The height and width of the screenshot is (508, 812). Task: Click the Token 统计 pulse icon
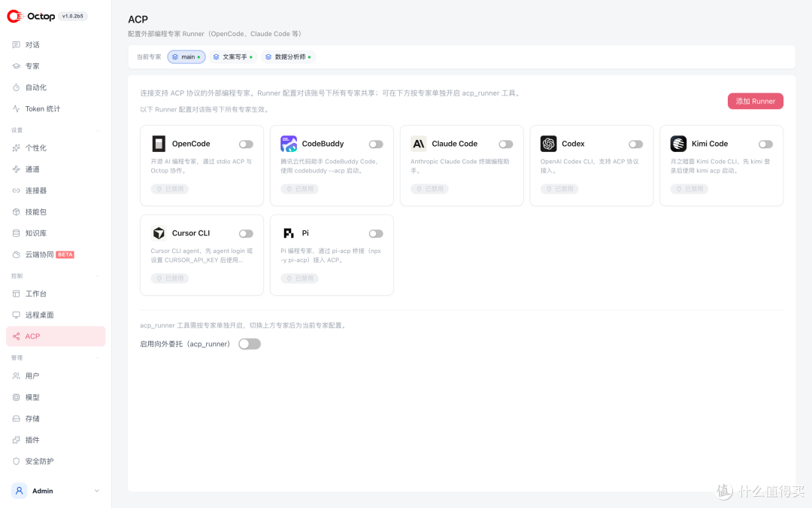point(16,109)
